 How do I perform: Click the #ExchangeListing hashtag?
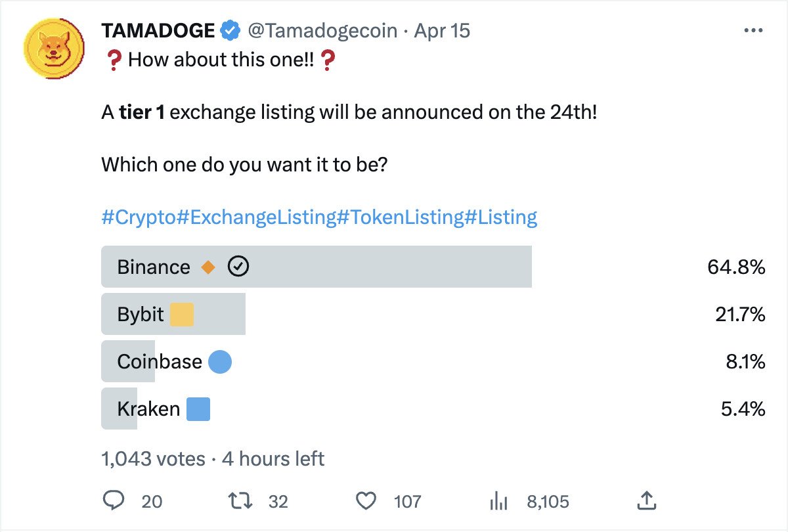[256, 217]
